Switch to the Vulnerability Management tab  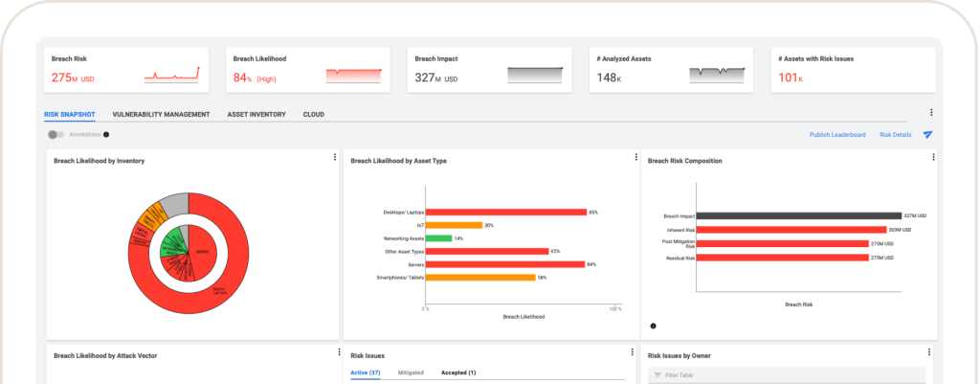pos(161,114)
